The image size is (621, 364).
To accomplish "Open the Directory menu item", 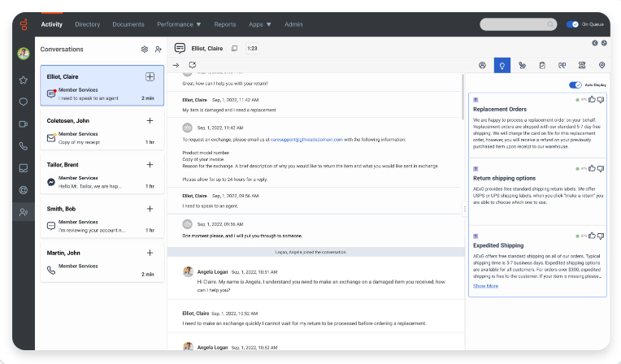I will coord(88,24).
